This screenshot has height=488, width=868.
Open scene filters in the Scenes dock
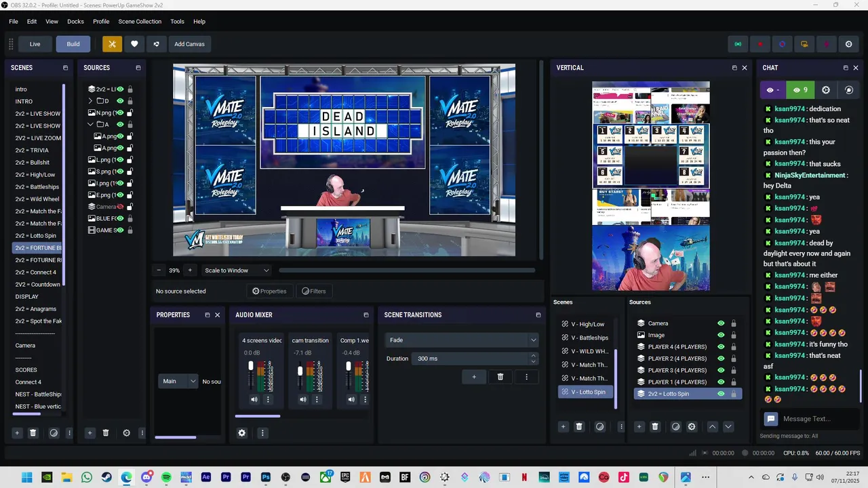(54, 432)
